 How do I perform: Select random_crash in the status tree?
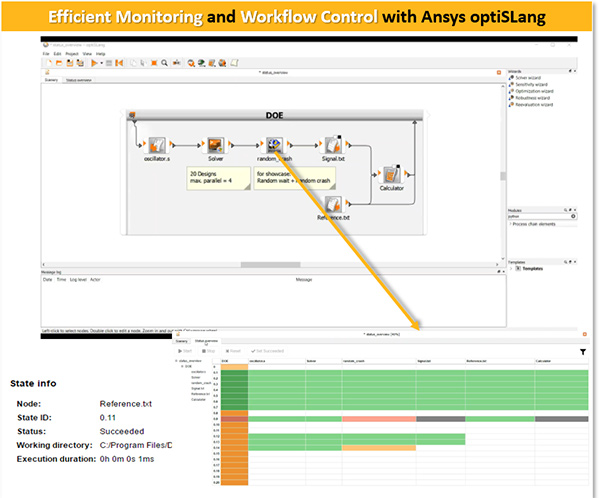(201, 383)
